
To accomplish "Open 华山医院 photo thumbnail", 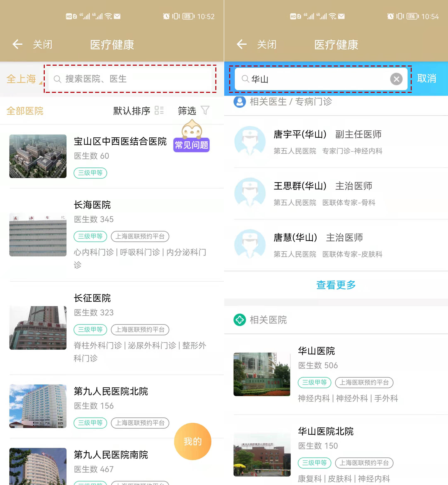I will (x=262, y=374).
